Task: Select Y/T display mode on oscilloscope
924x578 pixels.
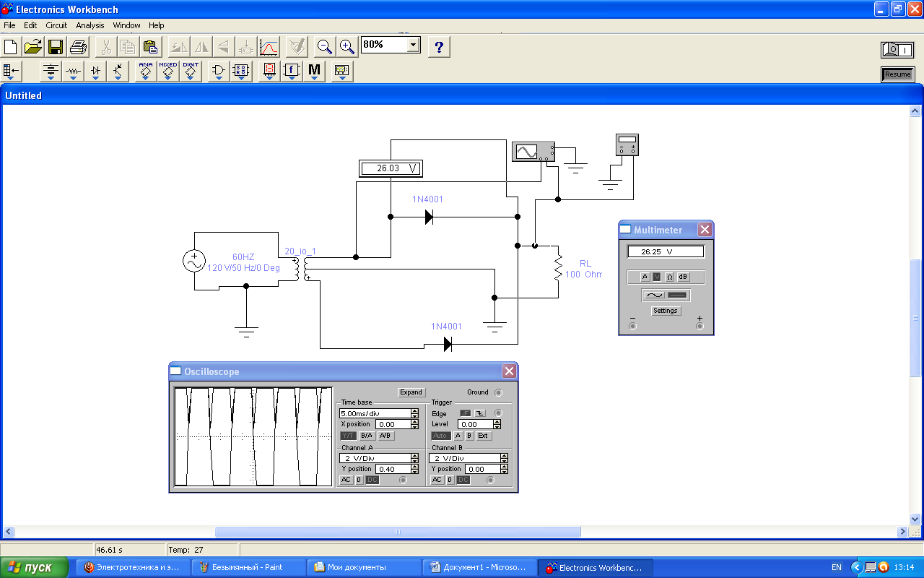Action: coord(348,436)
